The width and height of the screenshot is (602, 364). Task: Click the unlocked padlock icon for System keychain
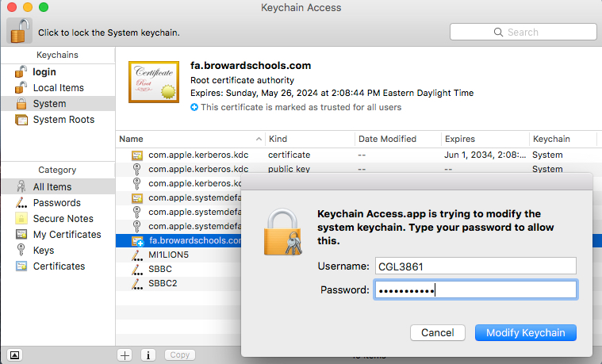(x=19, y=31)
